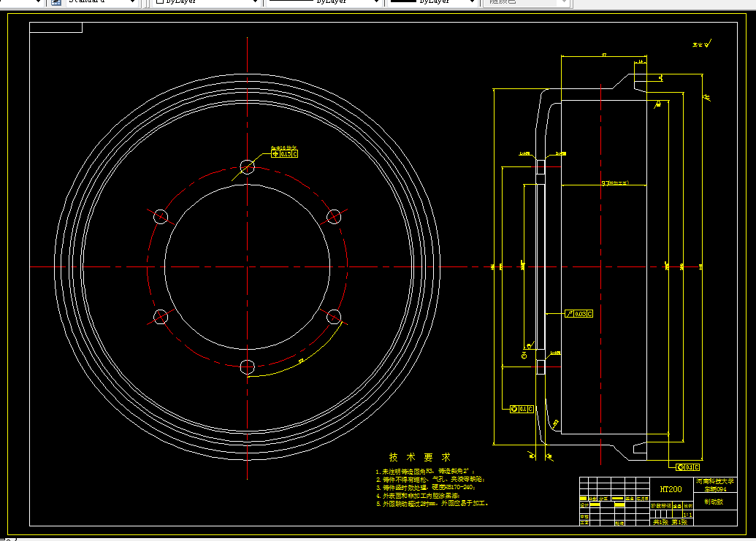The image size is (756, 541).
Task: Select the runout tolerance frame 0.03 C
Action: click(x=579, y=314)
